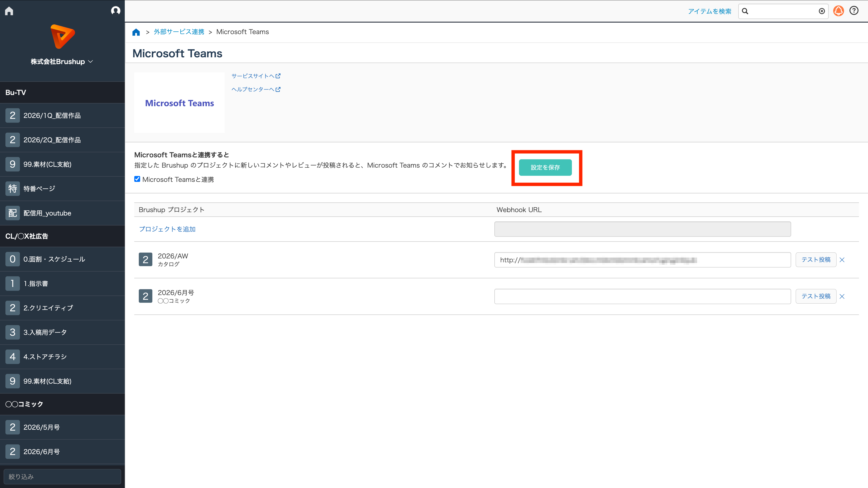Open the user profile avatar icon
Viewport: 868px width, 488px height.
(x=116, y=11)
